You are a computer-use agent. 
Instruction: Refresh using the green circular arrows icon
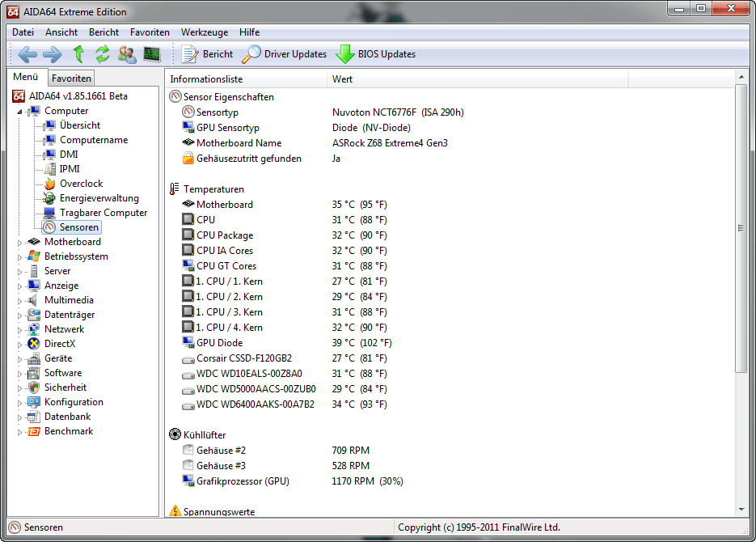102,54
